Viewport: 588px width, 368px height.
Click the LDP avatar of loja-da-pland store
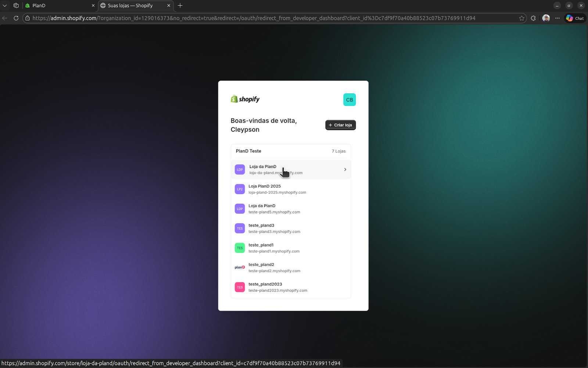click(x=240, y=169)
